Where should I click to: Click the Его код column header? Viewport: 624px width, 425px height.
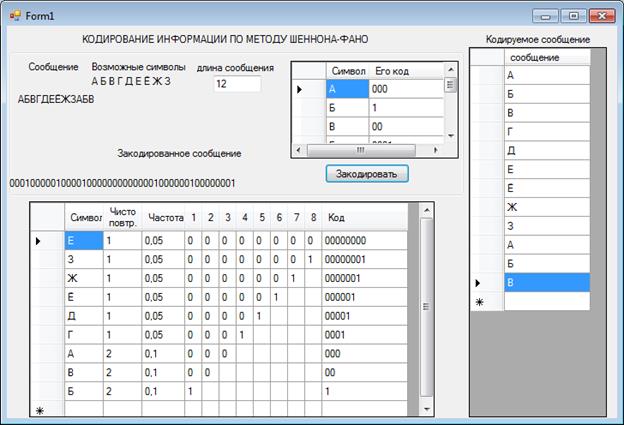pos(406,71)
